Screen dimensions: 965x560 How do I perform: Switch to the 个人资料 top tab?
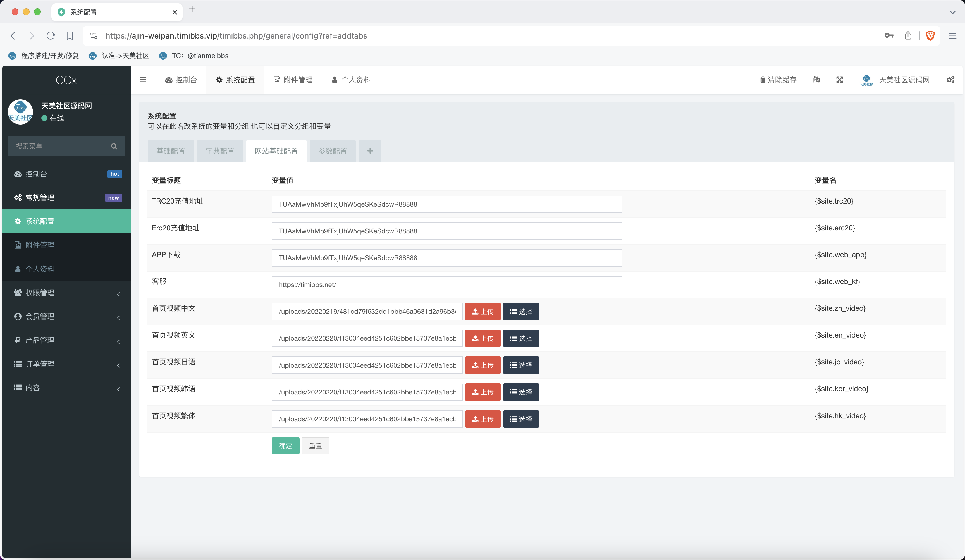pyautogui.click(x=351, y=80)
